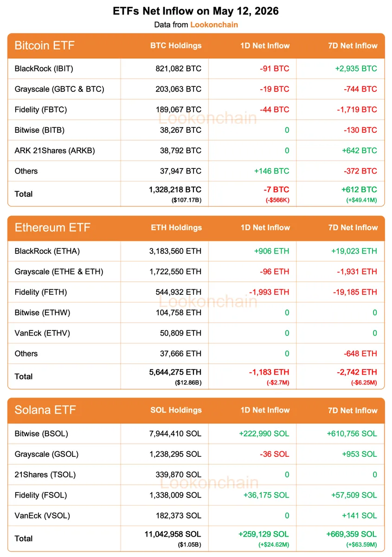Click the BTC Holdings column header
Viewport: 392px width, 557px height.
pos(176,45)
